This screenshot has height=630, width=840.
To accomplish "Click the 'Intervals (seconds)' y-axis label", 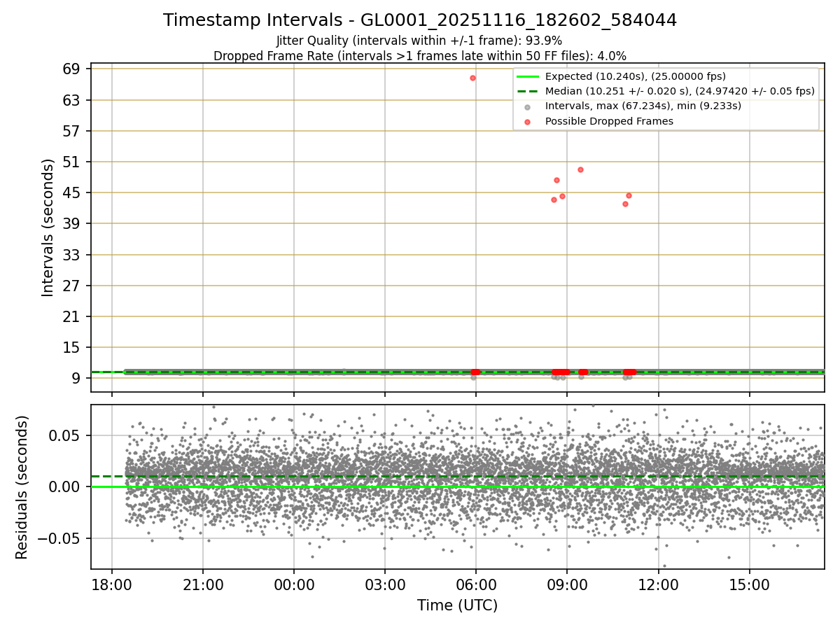I will tap(48, 227).
